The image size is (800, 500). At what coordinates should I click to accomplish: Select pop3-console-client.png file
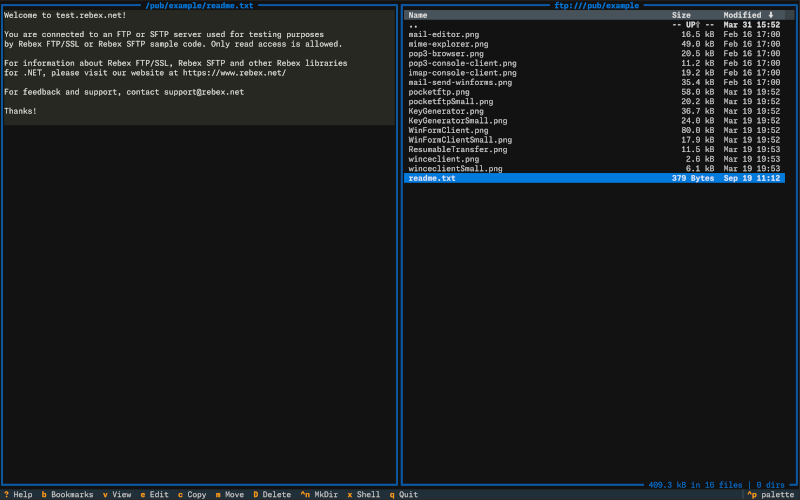pyautogui.click(x=594, y=63)
